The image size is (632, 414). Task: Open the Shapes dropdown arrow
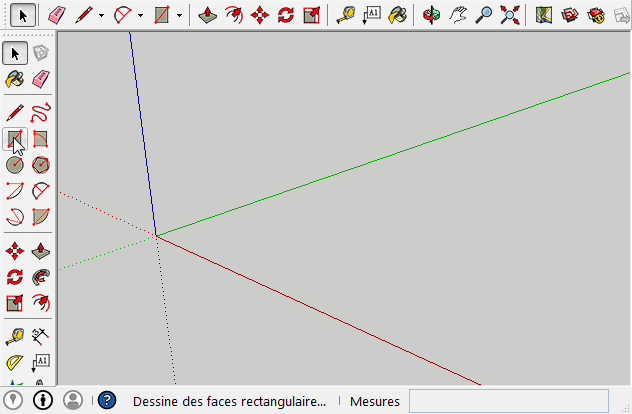pyautogui.click(x=179, y=16)
